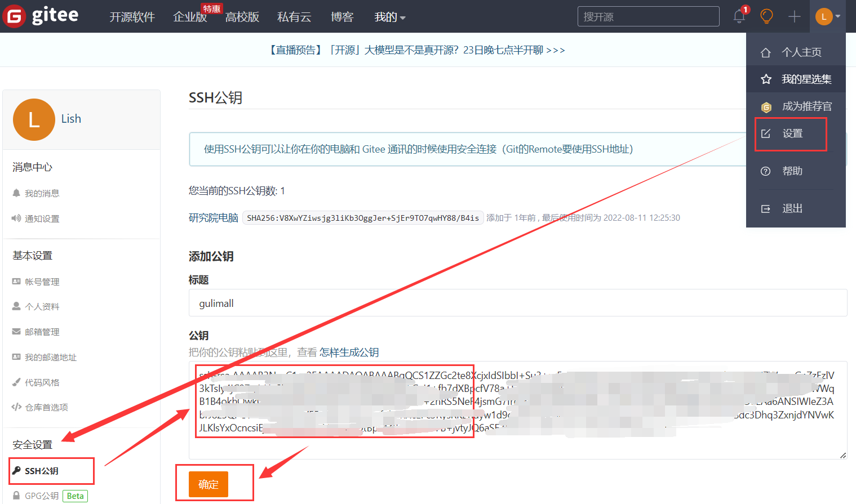Image resolution: width=856 pixels, height=504 pixels.
Task: Click the bell icon beside 我的消息
Action: coord(16,193)
